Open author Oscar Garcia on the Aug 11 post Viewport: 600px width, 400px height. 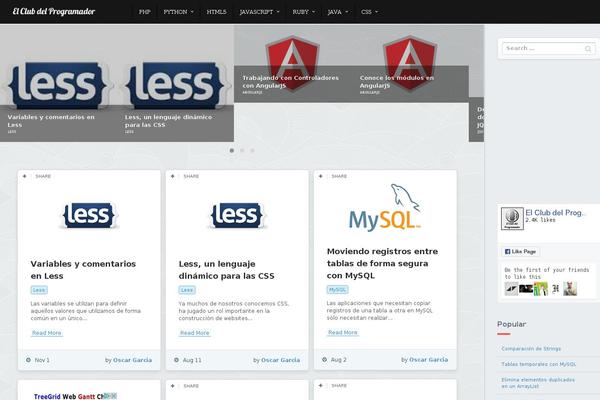pos(280,360)
